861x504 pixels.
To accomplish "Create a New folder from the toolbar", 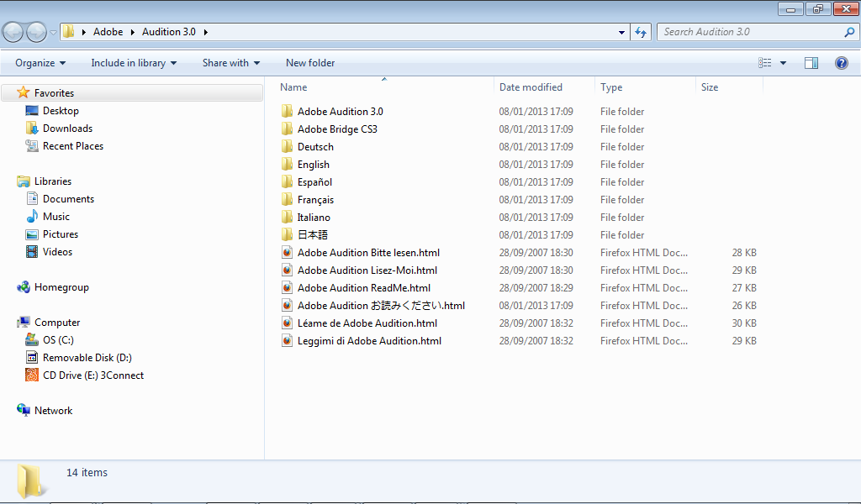I will click(310, 63).
